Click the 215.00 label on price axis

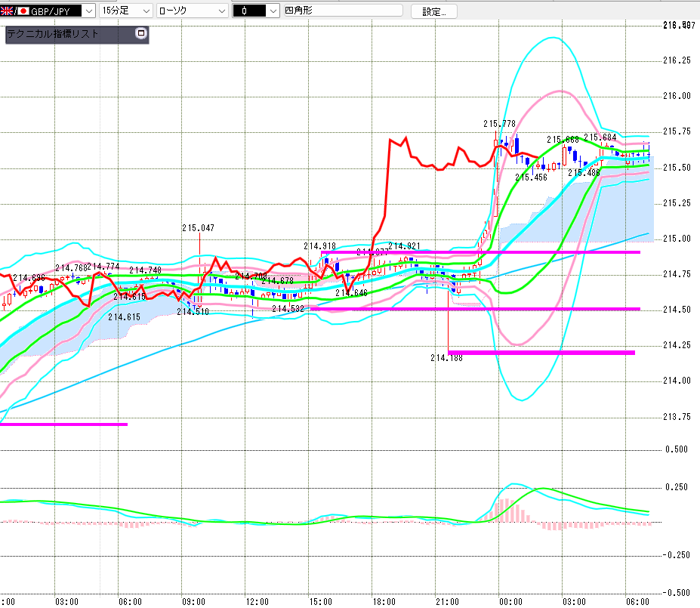pyautogui.click(x=677, y=239)
